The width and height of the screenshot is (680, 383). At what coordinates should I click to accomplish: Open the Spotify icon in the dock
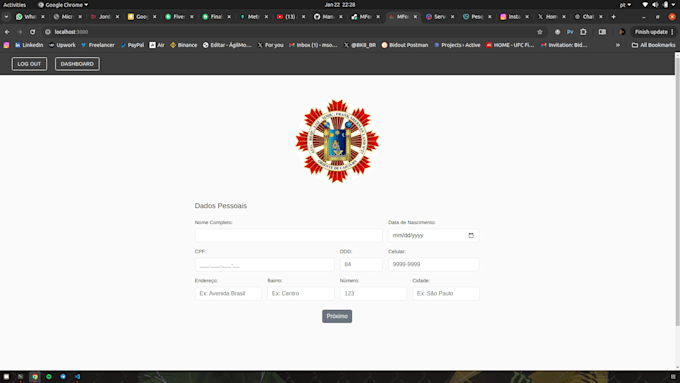tap(49, 376)
